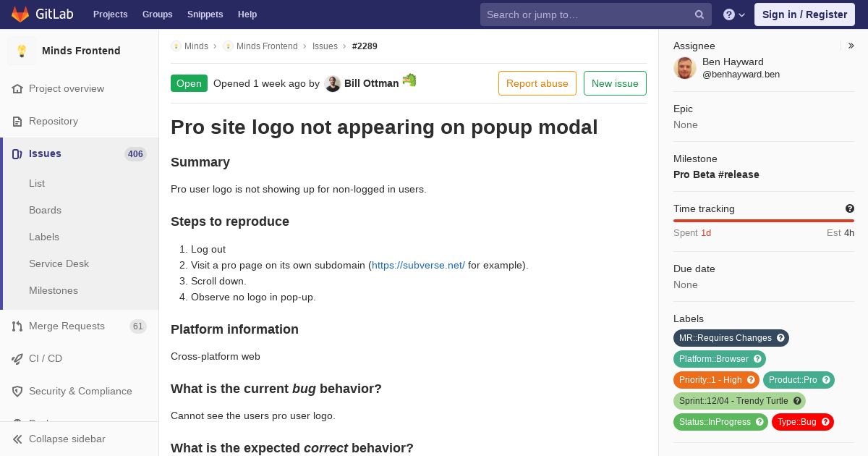Click the Issues sidebar icon
Screen dimensions: 868x456
(x=17, y=153)
